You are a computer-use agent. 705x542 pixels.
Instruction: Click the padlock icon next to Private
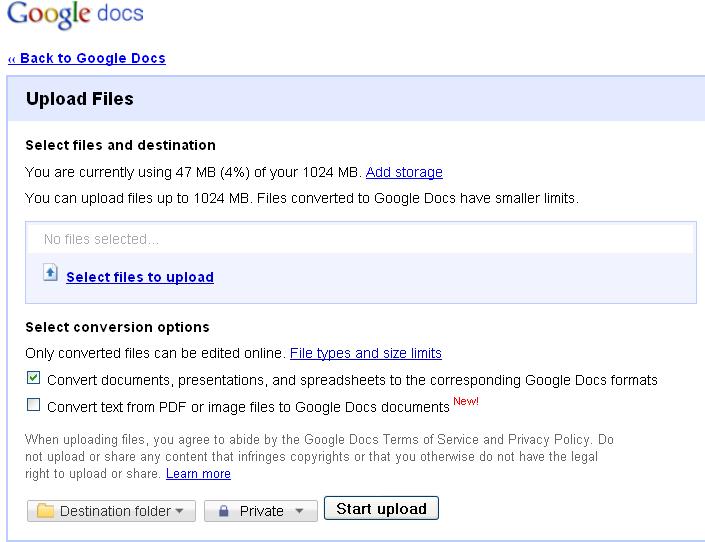223,511
